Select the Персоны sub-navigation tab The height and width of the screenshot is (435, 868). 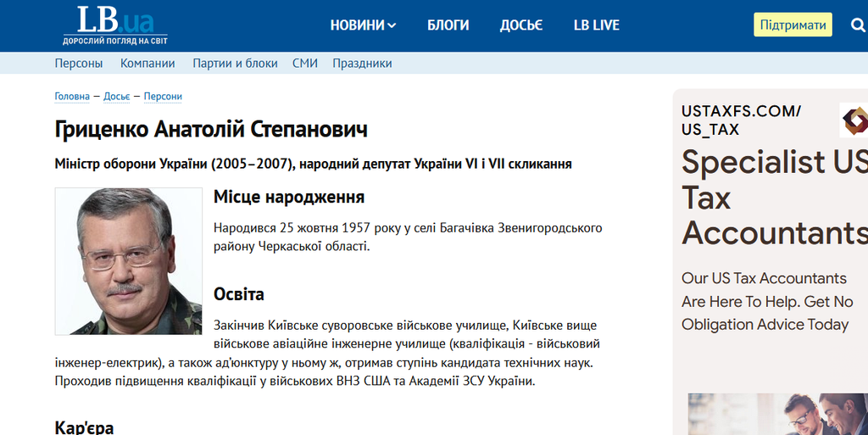click(79, 63)
